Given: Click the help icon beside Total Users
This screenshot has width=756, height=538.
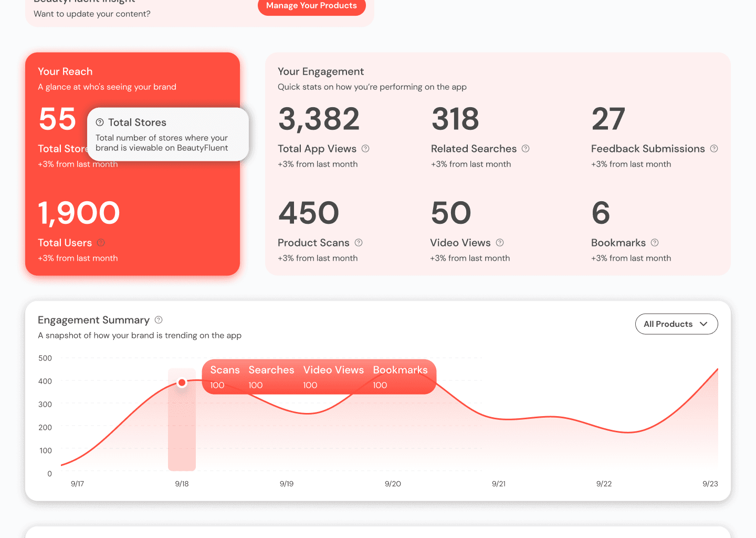Looking at the screenshot, I should (x=101, y=243).
